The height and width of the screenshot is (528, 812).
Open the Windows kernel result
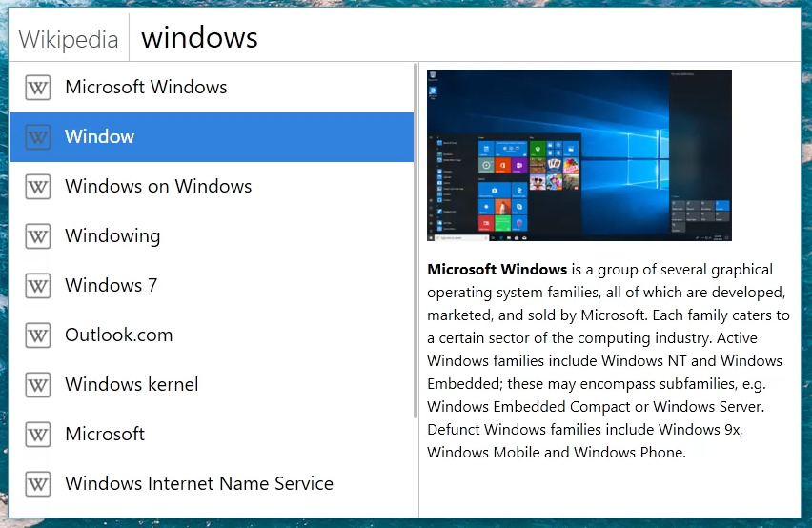click(212, 385)
